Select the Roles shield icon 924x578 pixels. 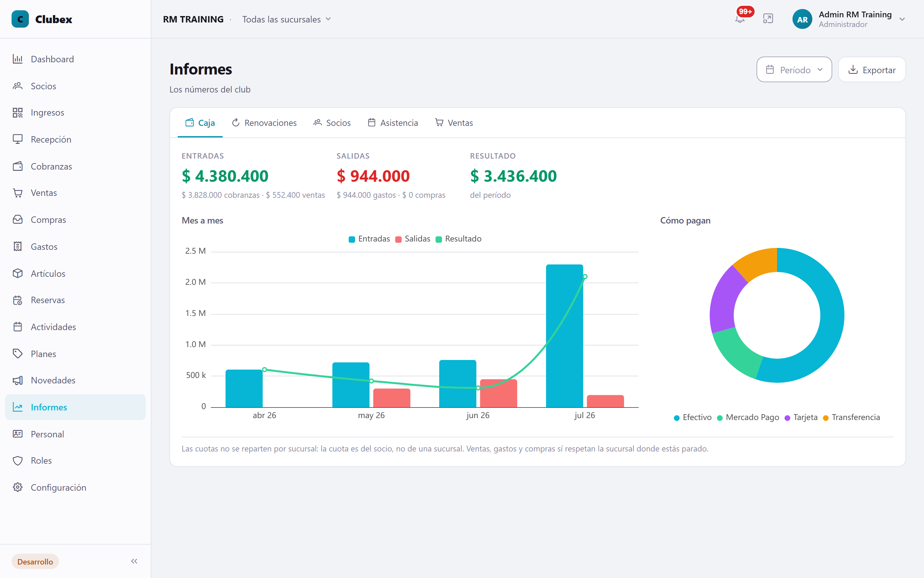(x=18, y=461)
